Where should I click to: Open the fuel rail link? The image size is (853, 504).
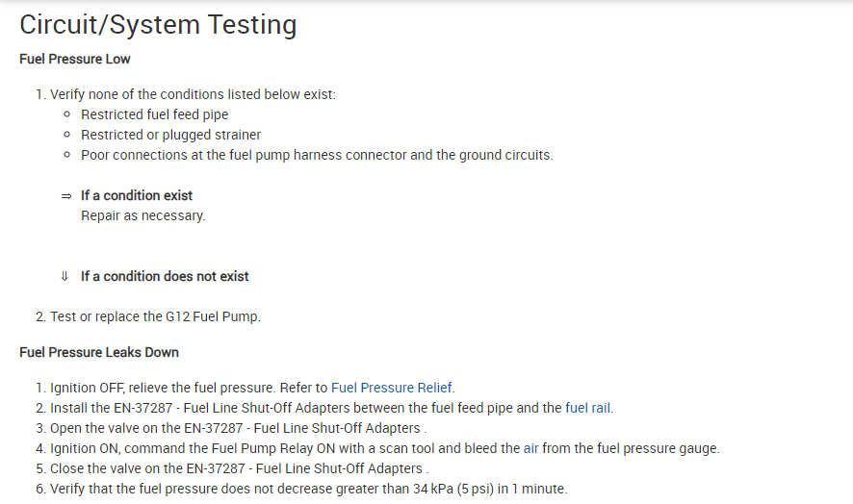point(588,408)
